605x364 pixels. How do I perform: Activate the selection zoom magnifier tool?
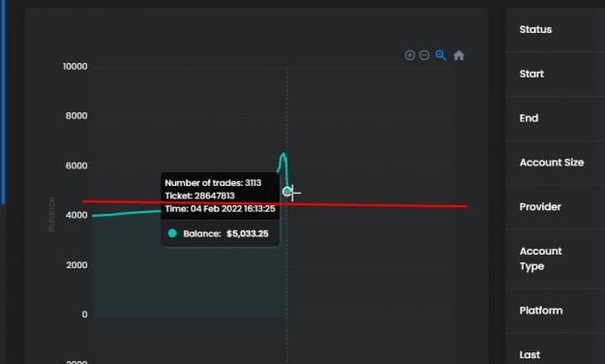(440, 55)
